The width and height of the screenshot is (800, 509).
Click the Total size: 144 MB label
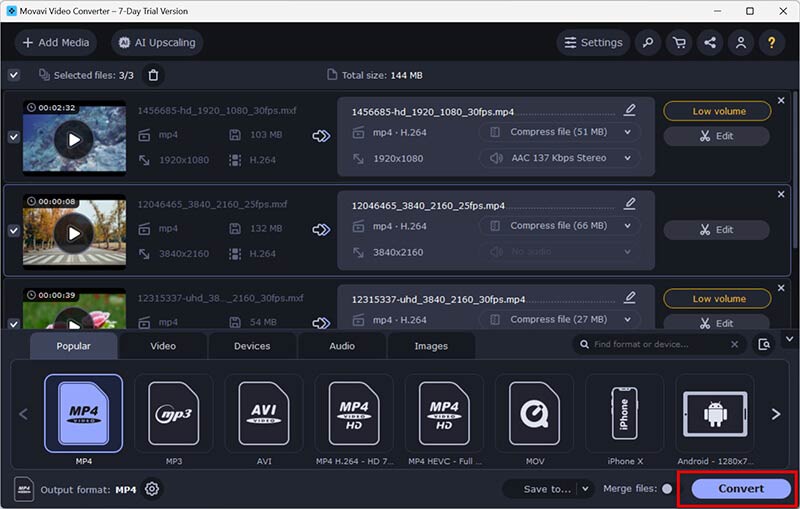click(x=382, y=75)
